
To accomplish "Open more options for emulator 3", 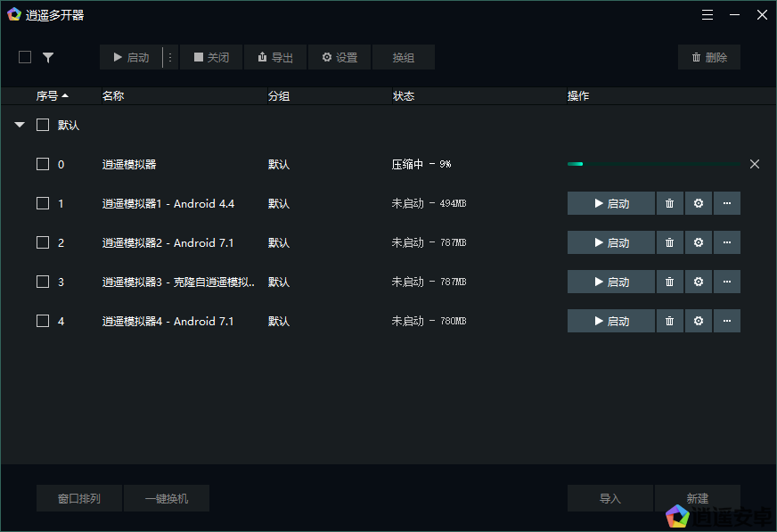I will point(727,282).
